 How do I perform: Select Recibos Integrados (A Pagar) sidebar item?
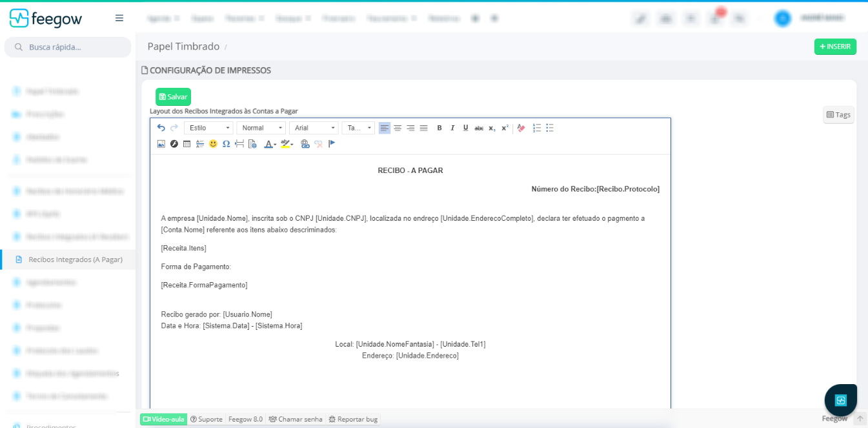pyautogui.click(x=68, y=260)
